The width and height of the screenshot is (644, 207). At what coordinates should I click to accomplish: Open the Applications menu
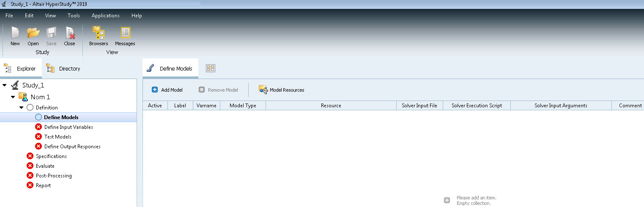tap(105, 16)
